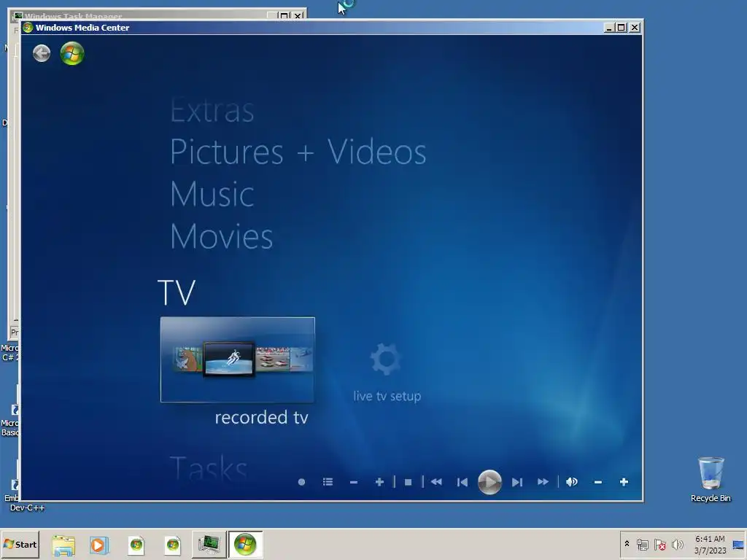Image resolution: width=747 pixels, height=560 pixels.
Task: Click the Show desktop button in tray
Action: click(x=738, y=544)
